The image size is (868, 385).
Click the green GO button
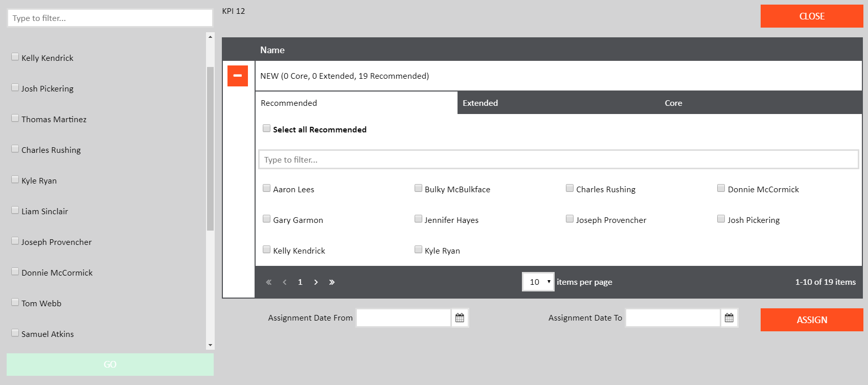(x=110, y=365)
